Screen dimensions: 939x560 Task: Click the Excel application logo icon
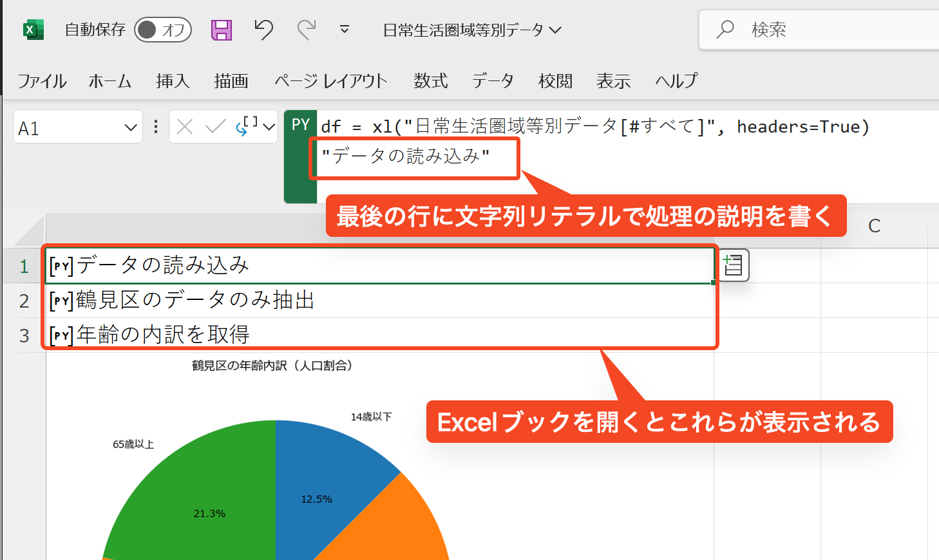point(33,30)
